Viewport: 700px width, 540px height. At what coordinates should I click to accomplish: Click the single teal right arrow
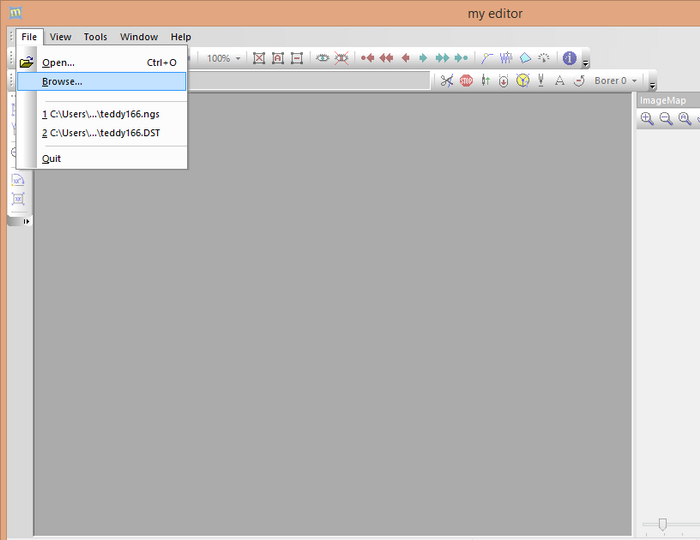coord(423,58)
